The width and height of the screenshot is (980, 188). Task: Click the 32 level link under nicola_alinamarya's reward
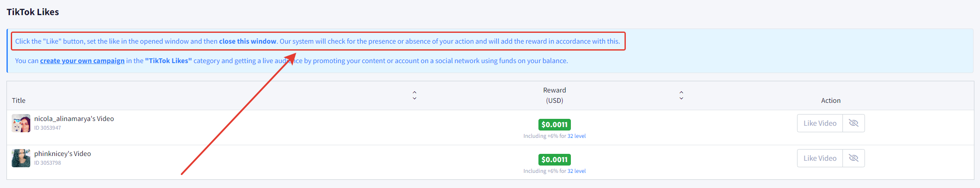click(x=576, y=136)
